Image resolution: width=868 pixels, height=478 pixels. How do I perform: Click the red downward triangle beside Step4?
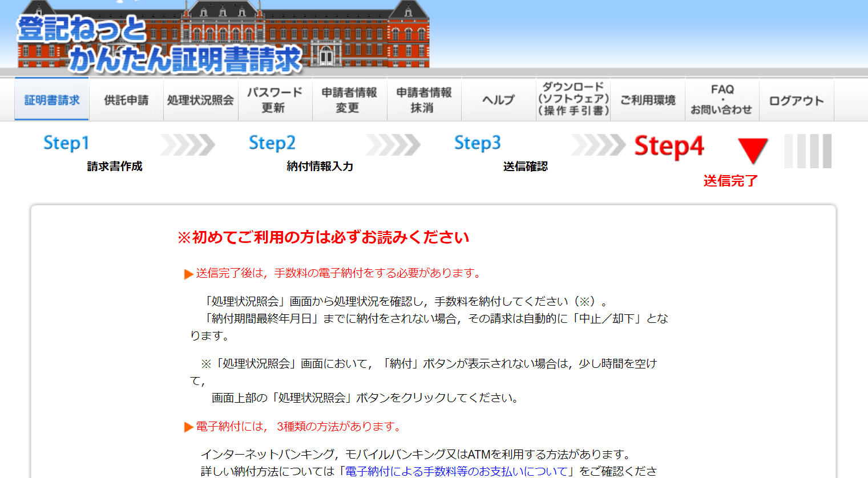[753, 151]
